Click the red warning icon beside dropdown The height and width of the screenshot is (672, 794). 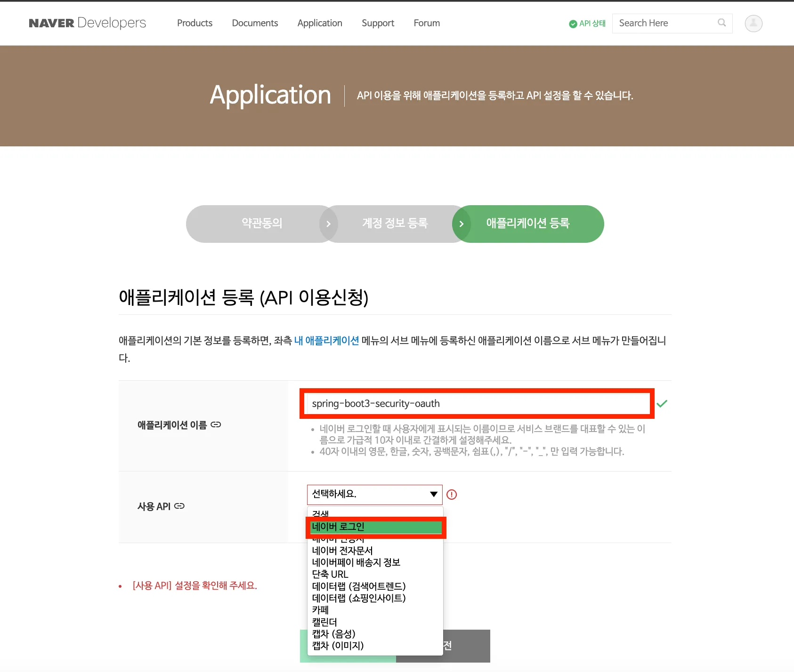click(452, 495)
